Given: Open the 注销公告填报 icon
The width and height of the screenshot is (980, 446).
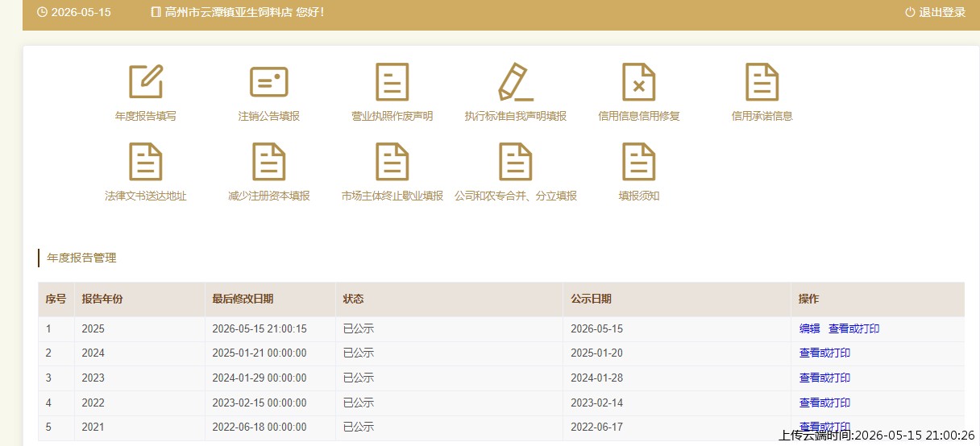Looking at the screenshot, I should [x=269, y=81].
